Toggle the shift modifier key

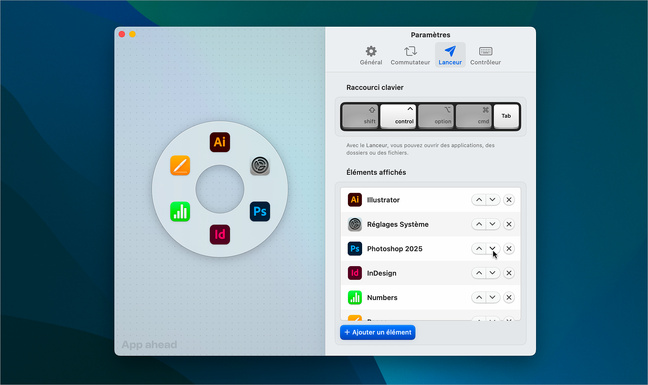pos(360,116)
